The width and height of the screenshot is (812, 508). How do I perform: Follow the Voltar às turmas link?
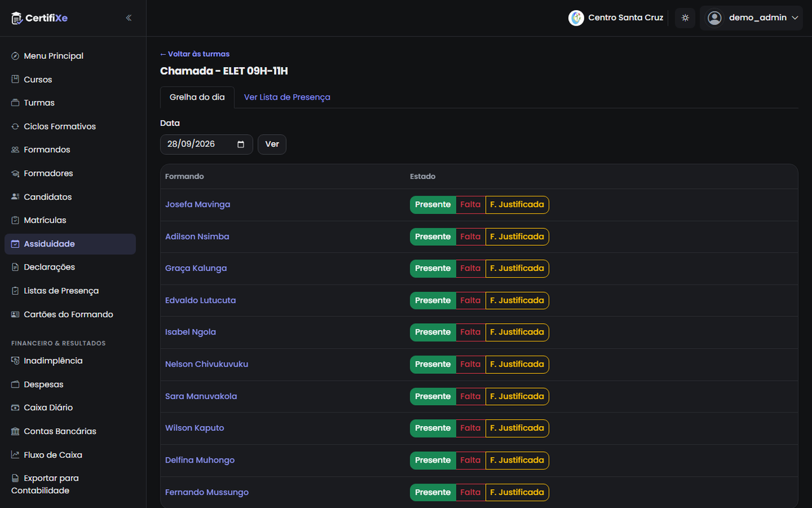[x=195, y=54]
